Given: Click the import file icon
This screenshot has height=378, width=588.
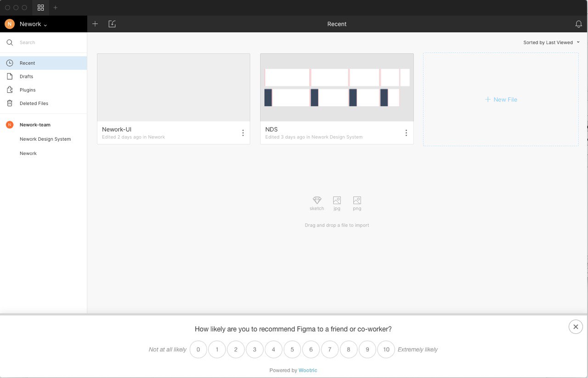Looking at the screenshot, I should point(112,24).
